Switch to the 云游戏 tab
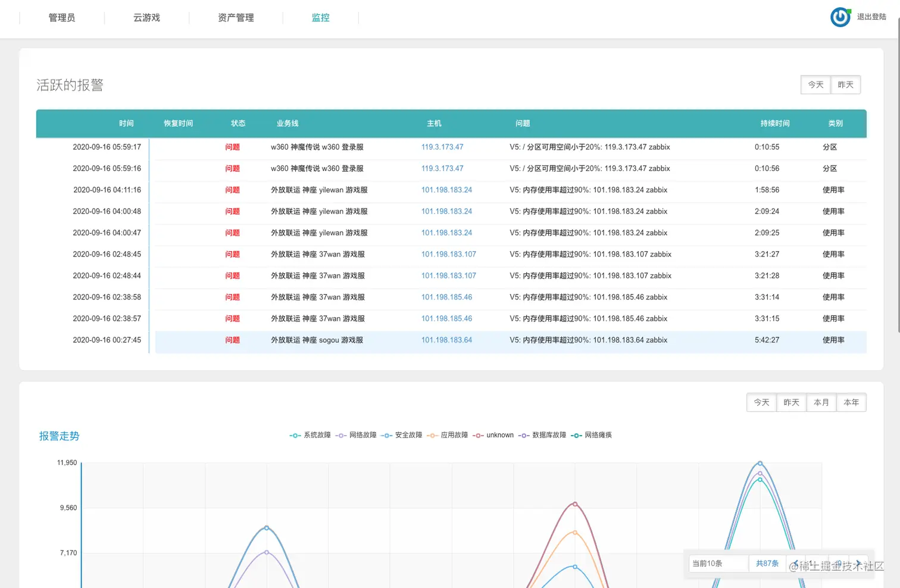The width and height of the screenshot is (900, 588). 146,18
